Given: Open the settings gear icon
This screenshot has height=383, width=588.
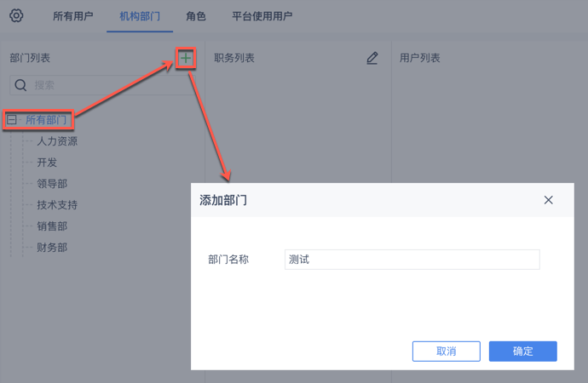Looking at the screenshot, I should (x=16, y=15).
